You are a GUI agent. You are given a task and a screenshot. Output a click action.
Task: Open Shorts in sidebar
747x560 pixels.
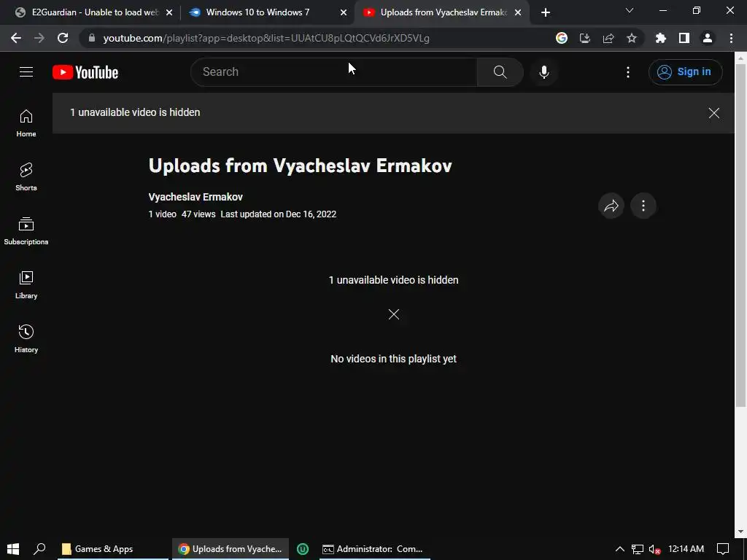point(26,177)
